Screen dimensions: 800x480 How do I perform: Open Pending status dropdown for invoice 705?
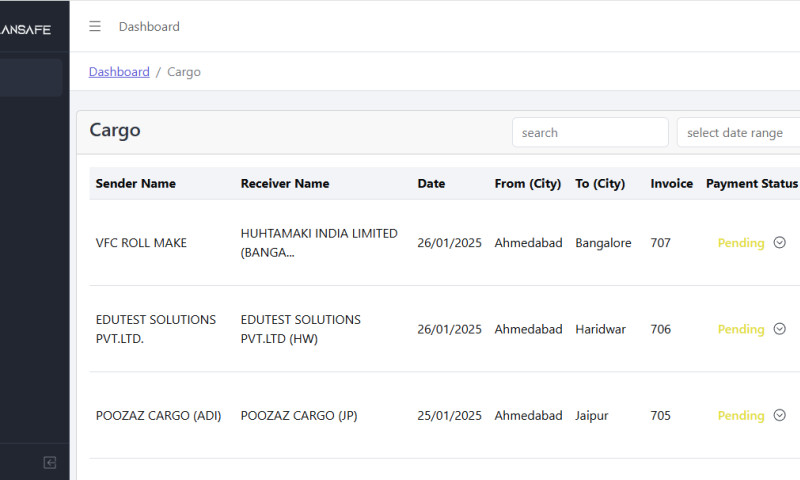779,415
